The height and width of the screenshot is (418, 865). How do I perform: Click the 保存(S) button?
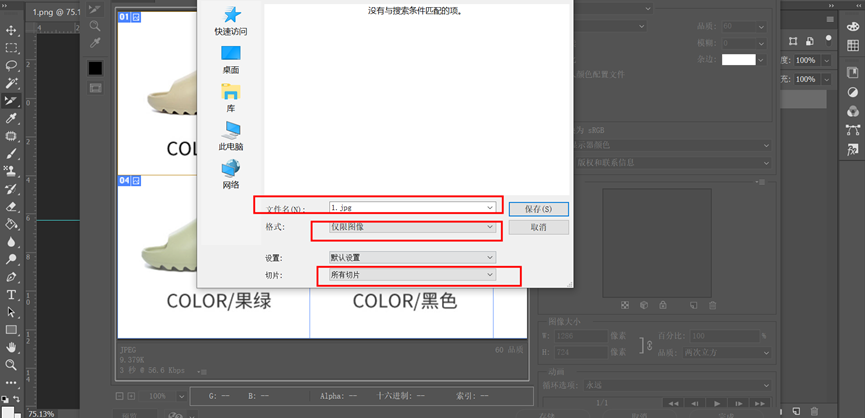pos(538,209)
